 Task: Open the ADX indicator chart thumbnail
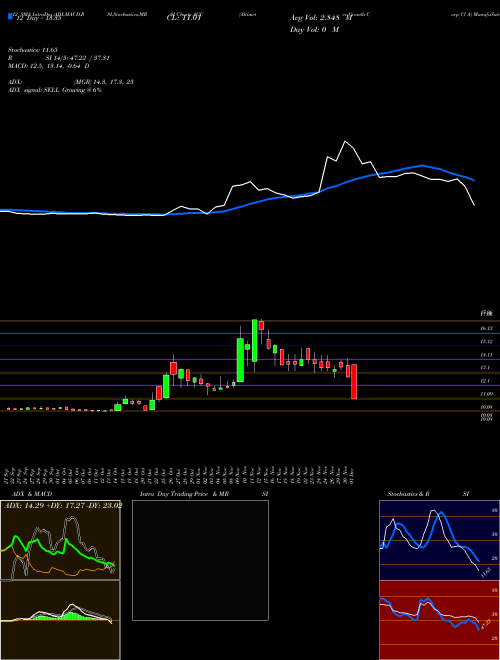[60, 540]
